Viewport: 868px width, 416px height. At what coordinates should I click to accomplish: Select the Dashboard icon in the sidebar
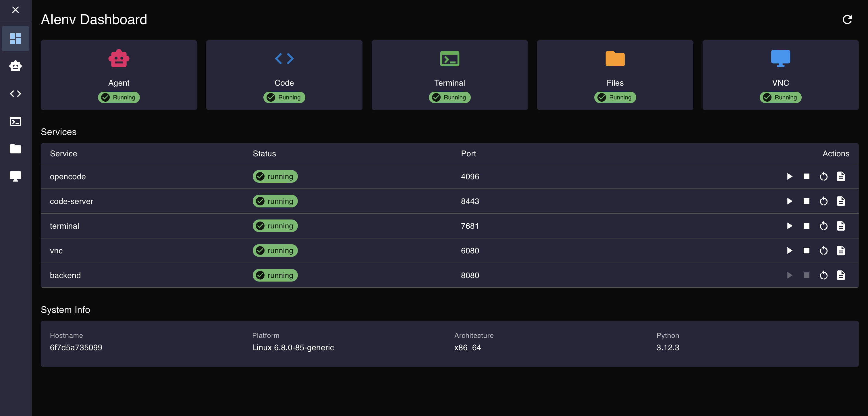[x=16, y=38]
